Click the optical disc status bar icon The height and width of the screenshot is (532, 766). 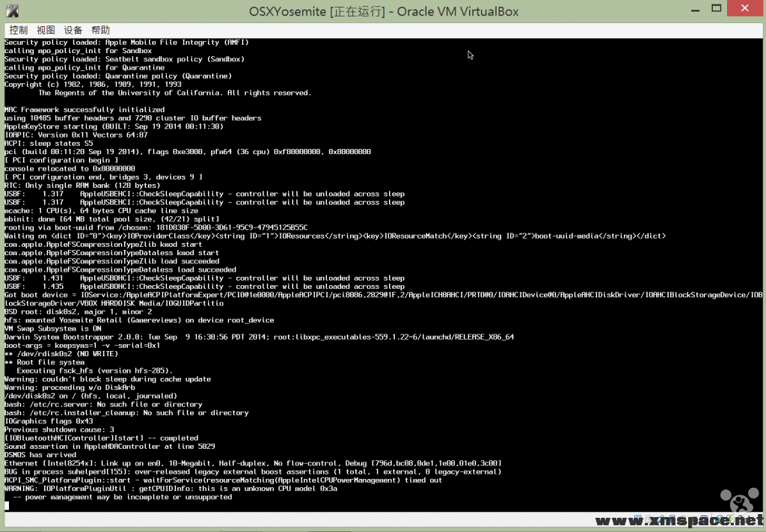pos(649,519)
